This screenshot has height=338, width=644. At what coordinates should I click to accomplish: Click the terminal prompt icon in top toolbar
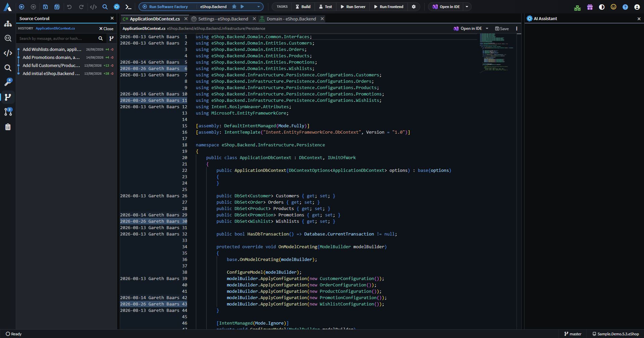(x=128, y=7)
